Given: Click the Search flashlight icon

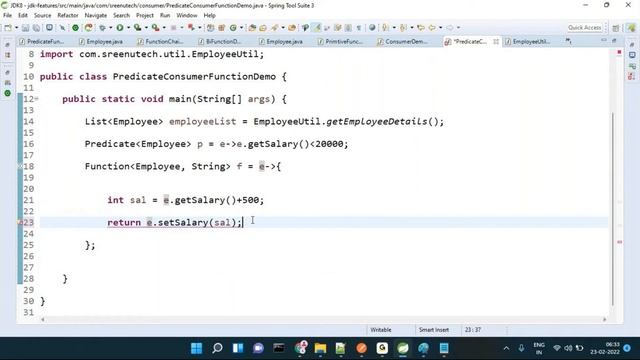Looking at the screenshot, I should tap(275, 28).
